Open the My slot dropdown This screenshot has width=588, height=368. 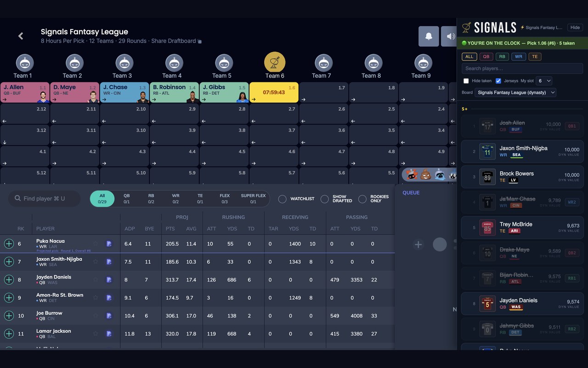click(544, 81)
